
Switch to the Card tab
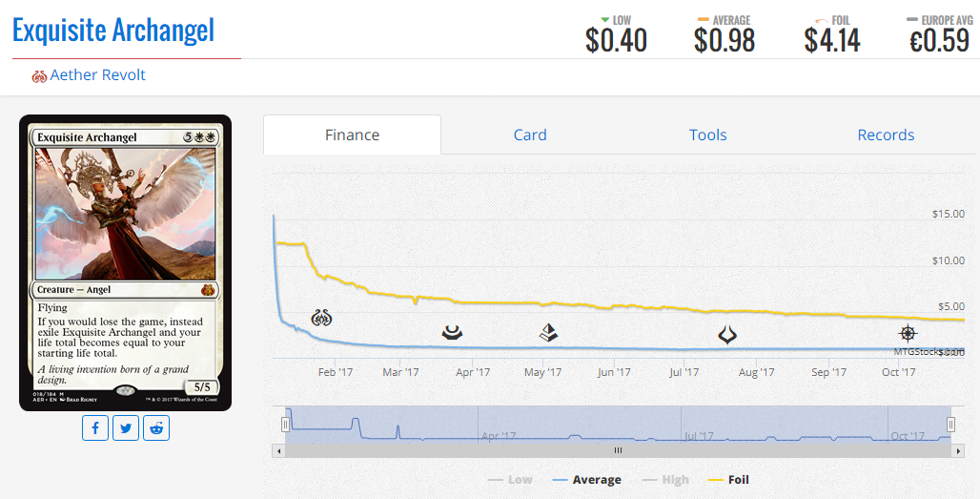point(530,135)
